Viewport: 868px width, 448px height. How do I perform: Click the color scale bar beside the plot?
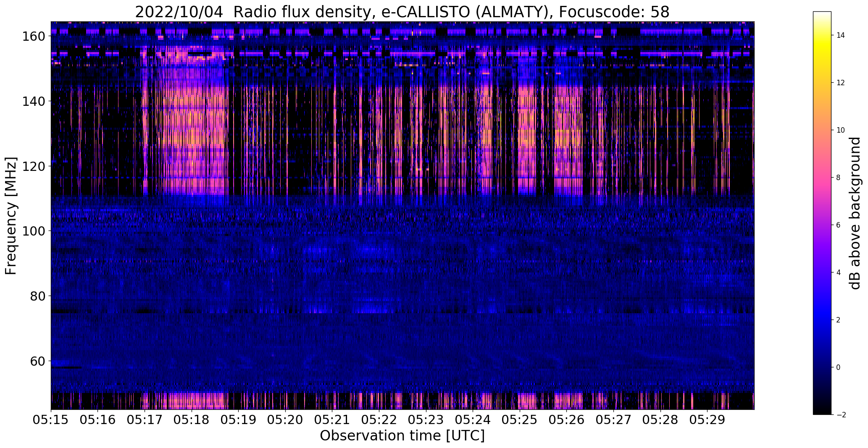click(822, 213)
